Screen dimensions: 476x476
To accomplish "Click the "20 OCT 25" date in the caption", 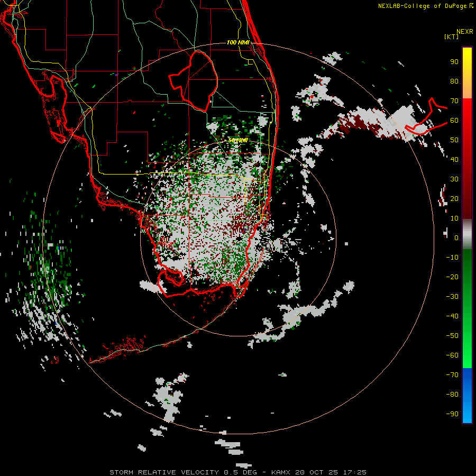I will (317, 472).
